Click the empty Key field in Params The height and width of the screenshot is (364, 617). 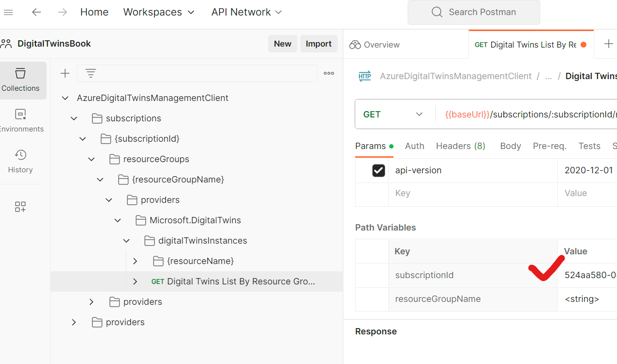click(473, 193)
